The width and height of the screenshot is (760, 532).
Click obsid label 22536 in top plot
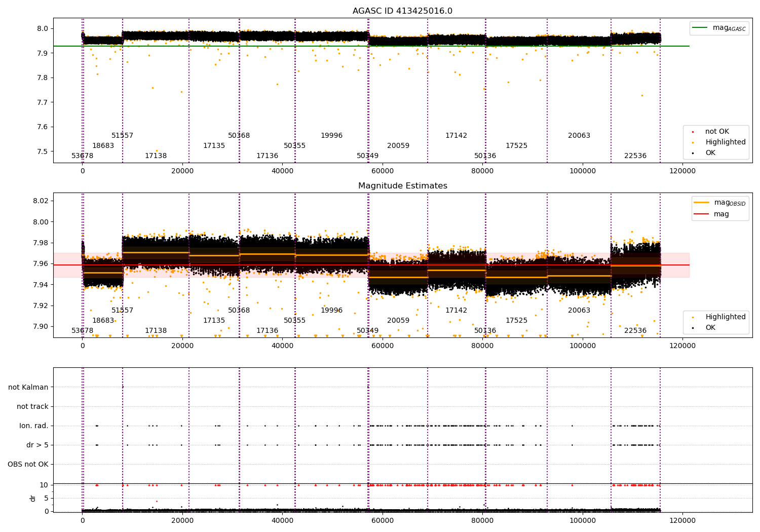(x=635, y=156)
